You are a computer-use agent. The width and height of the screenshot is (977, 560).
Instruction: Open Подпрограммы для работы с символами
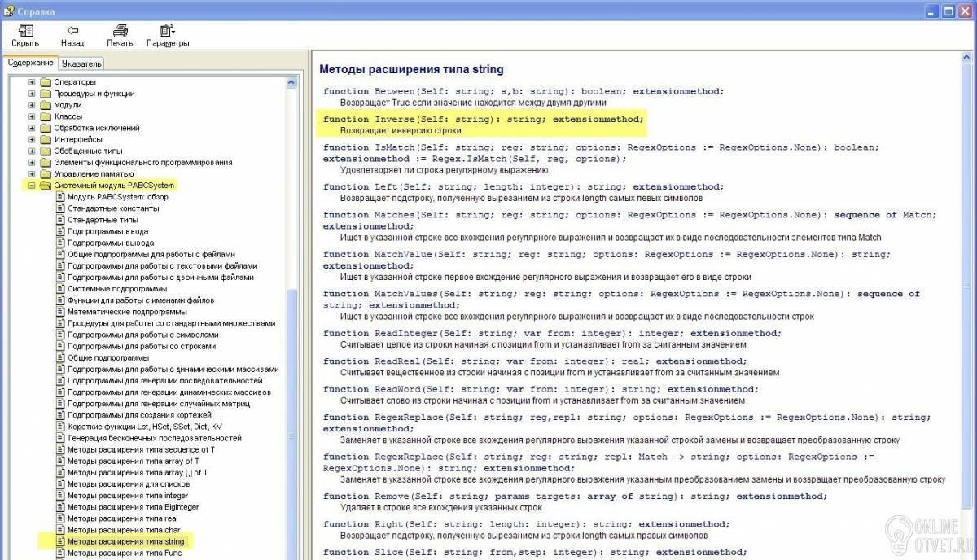point(142,335)
